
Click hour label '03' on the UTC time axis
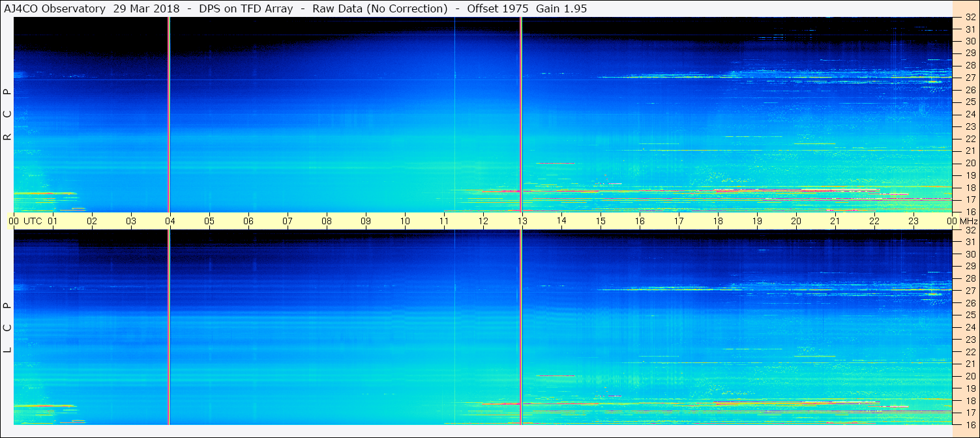click(x=131, y=221)
